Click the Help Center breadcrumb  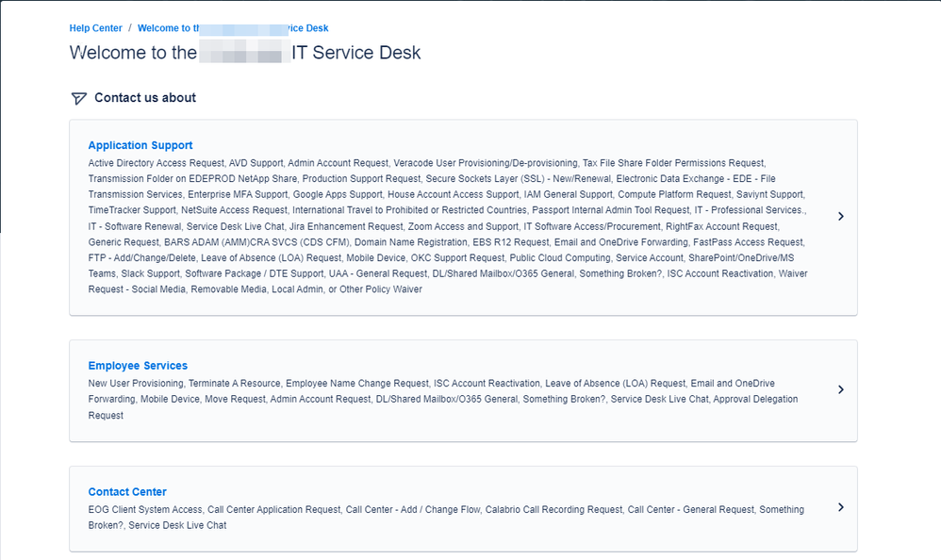click(x=95, y=27)
